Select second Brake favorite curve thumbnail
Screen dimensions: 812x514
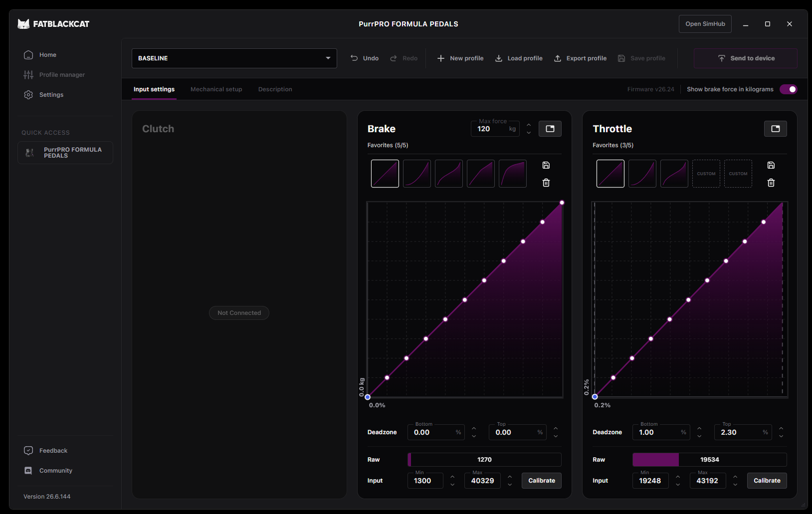[x=417, y=174]
